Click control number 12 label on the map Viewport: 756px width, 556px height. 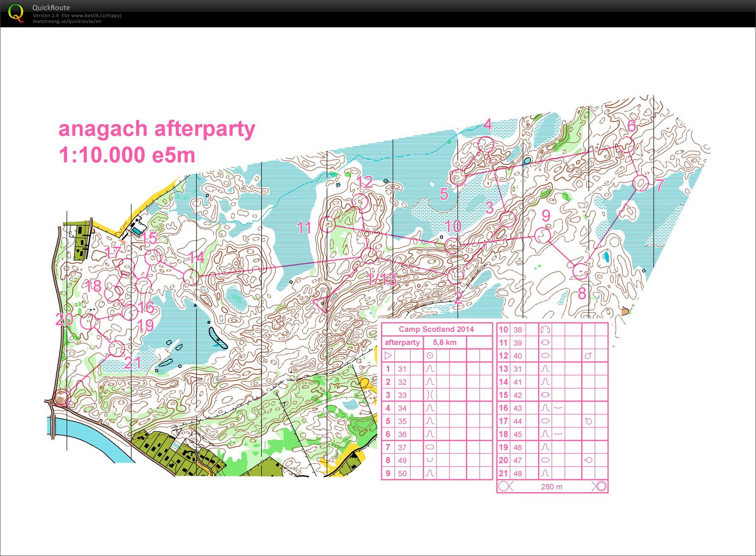pyautogui.click(x=364, y=182)
